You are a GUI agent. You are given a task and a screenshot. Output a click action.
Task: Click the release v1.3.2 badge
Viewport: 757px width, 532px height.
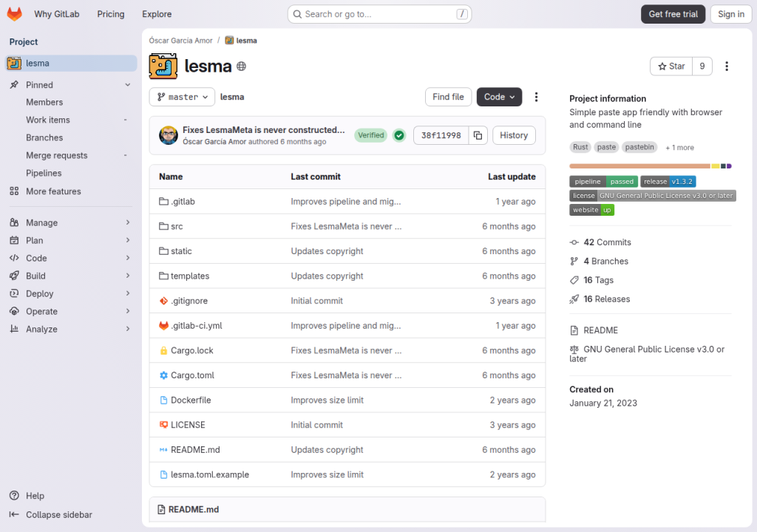click(668, 182)
